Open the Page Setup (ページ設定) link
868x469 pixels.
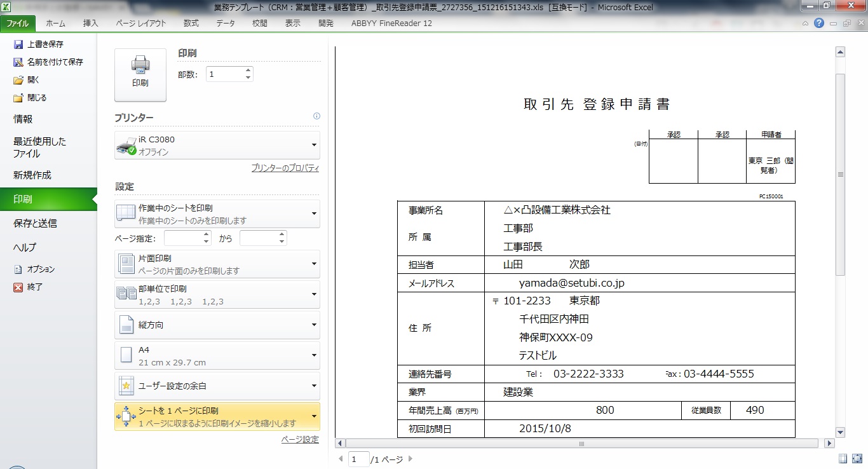tap(300, 440)
